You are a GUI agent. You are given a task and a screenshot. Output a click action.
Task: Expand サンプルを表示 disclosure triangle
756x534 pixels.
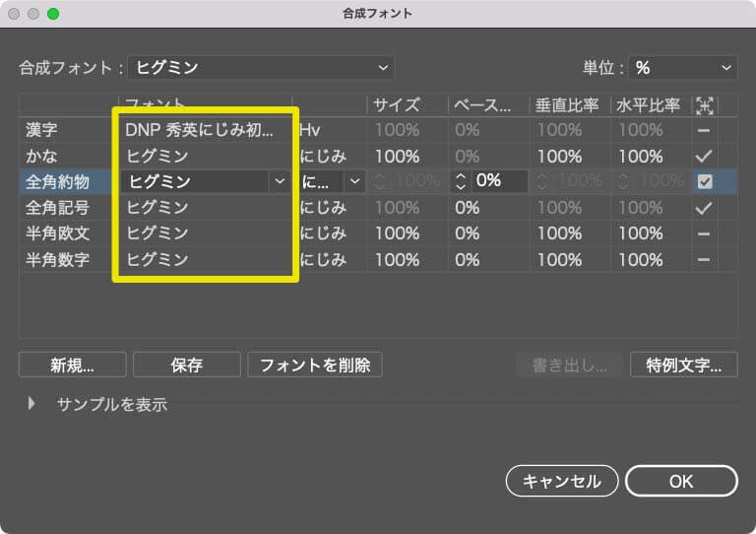31,403
